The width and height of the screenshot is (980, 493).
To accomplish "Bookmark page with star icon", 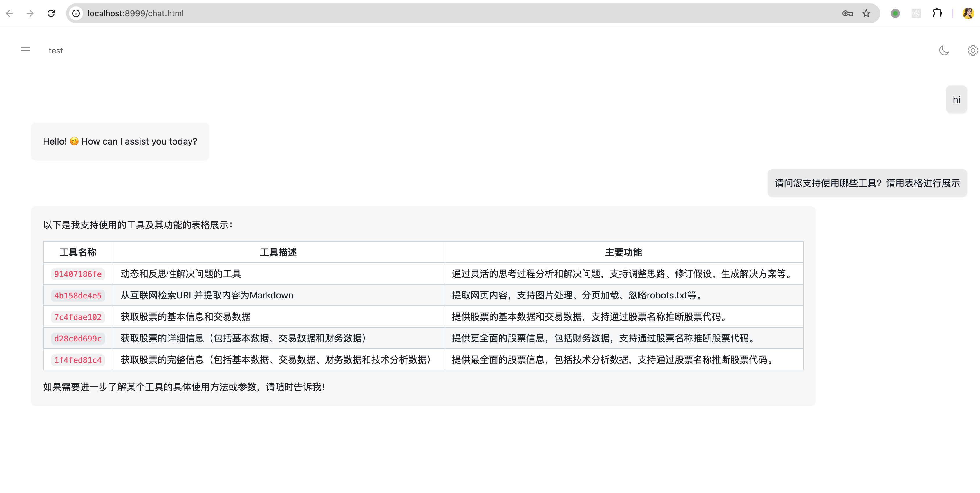I will coord(866,13).
